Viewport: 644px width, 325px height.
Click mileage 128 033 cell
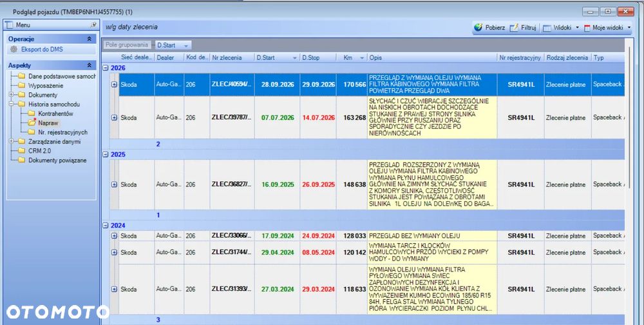(x=352, y=236)
